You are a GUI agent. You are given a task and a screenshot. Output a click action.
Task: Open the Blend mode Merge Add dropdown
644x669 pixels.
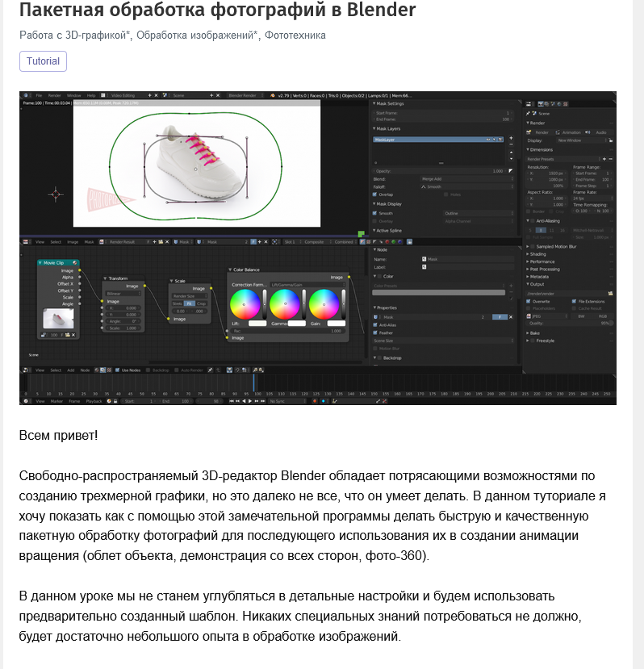click(x=466, y=179)
